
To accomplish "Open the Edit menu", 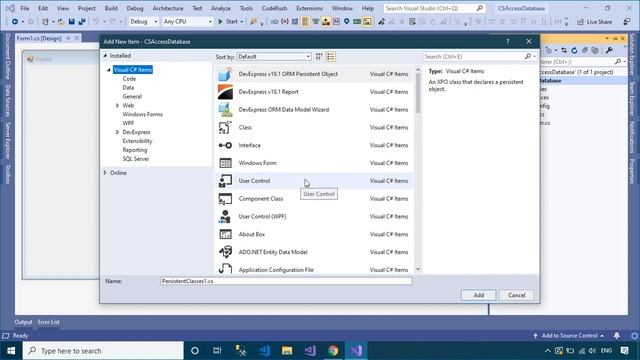I will (43, 8).
